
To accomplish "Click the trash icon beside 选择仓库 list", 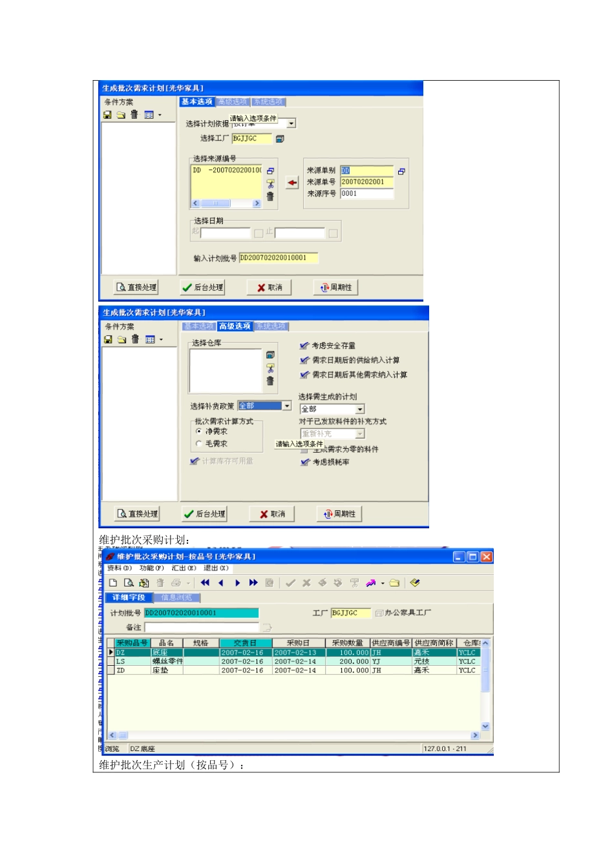I will (x=270, y=381).
